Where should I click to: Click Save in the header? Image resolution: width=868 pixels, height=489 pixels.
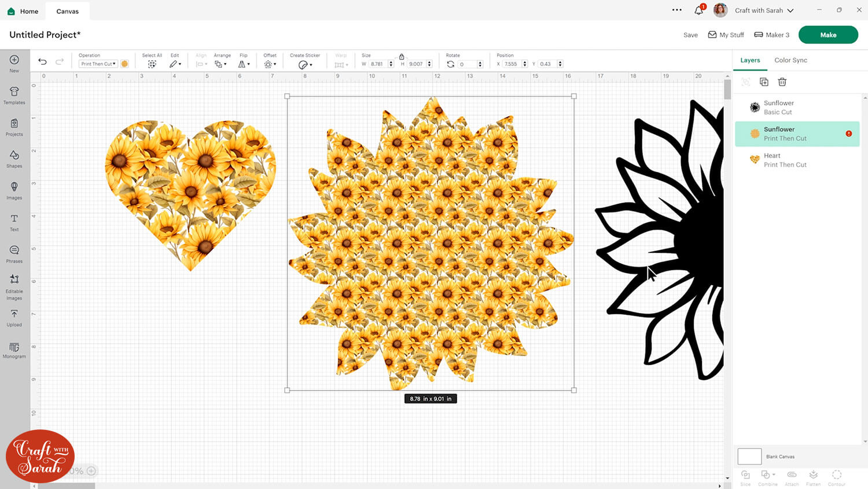click(690, 35)
